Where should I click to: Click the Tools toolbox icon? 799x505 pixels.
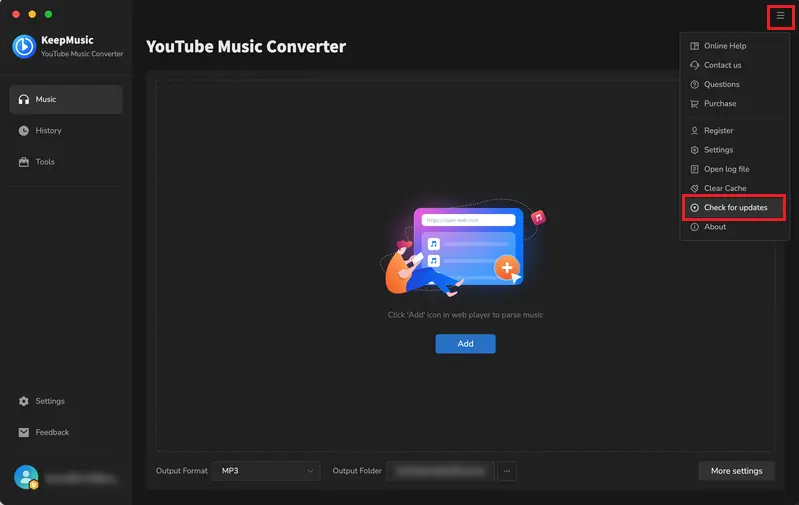(23, 162)
